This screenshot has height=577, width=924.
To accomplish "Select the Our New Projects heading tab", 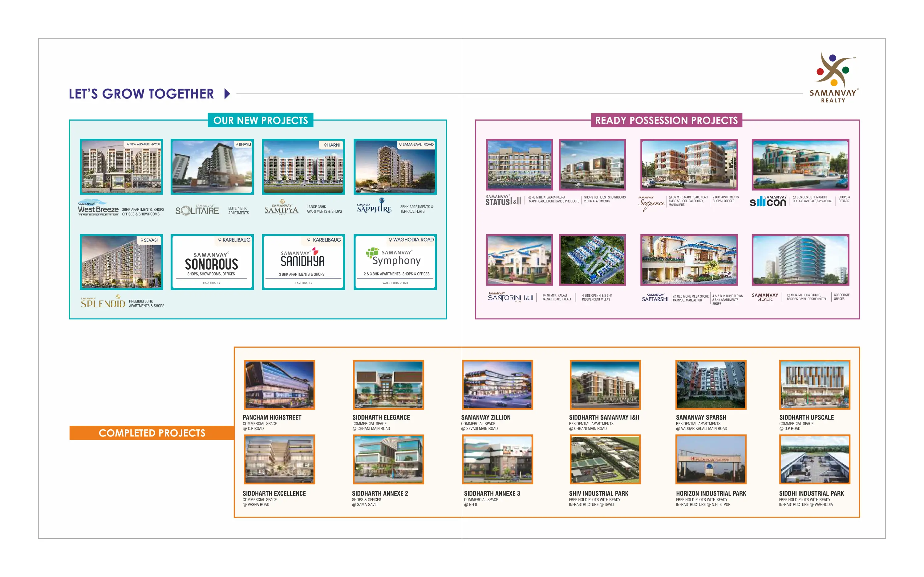I will tap(260, 121).
